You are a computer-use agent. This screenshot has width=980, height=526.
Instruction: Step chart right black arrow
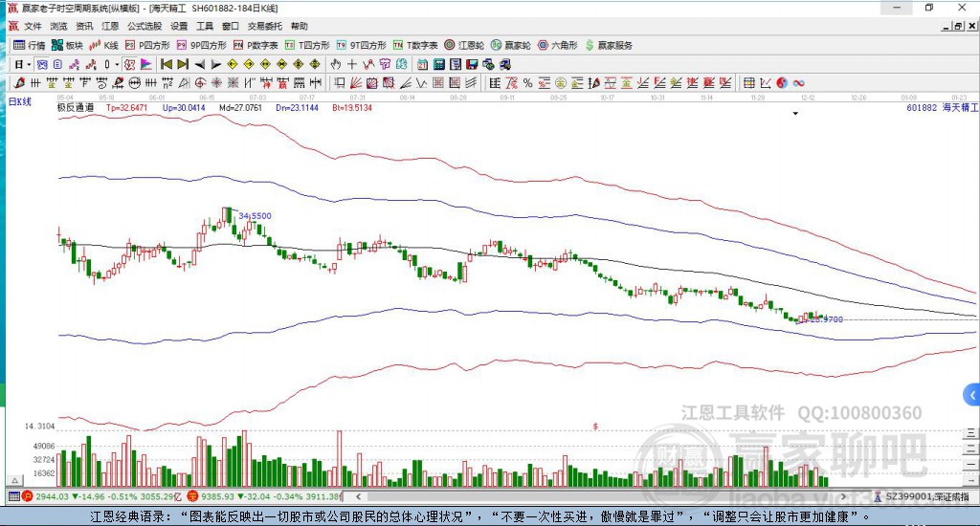[x=215, y=64]
